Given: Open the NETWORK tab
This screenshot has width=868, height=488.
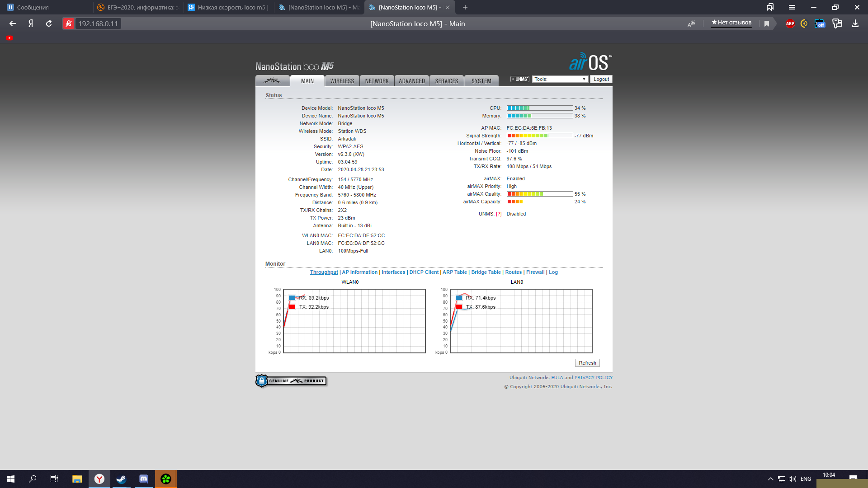Looking at the screenshot, I should [x=377, y=81].
